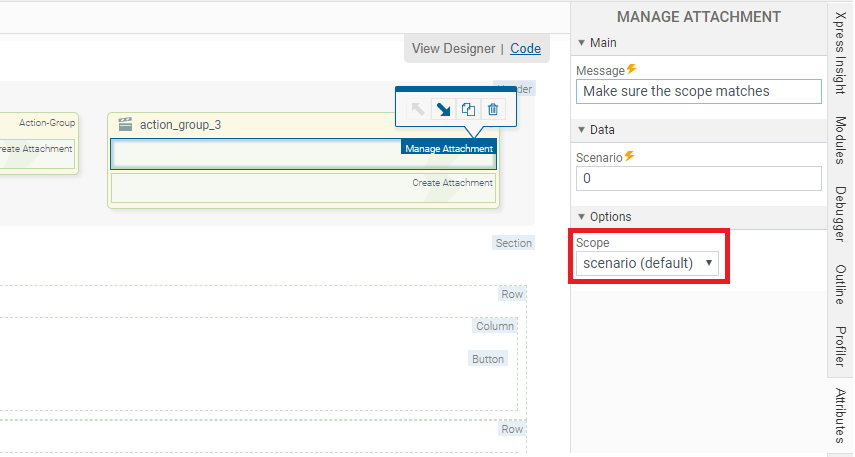Image resolution: width=855 pixels, height=457 pixels.
Task: Select the Create Attachment action in action_group_3
Action: point(303,187)
